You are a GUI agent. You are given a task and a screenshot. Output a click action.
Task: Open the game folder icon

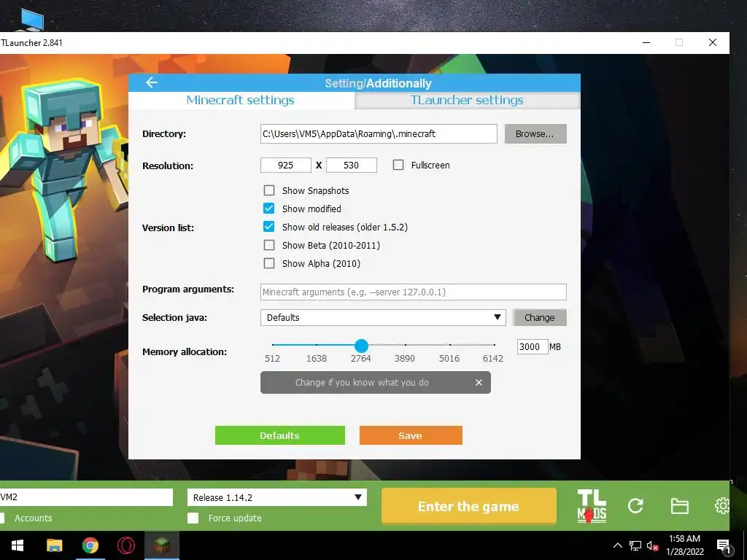tap(679, 506)
